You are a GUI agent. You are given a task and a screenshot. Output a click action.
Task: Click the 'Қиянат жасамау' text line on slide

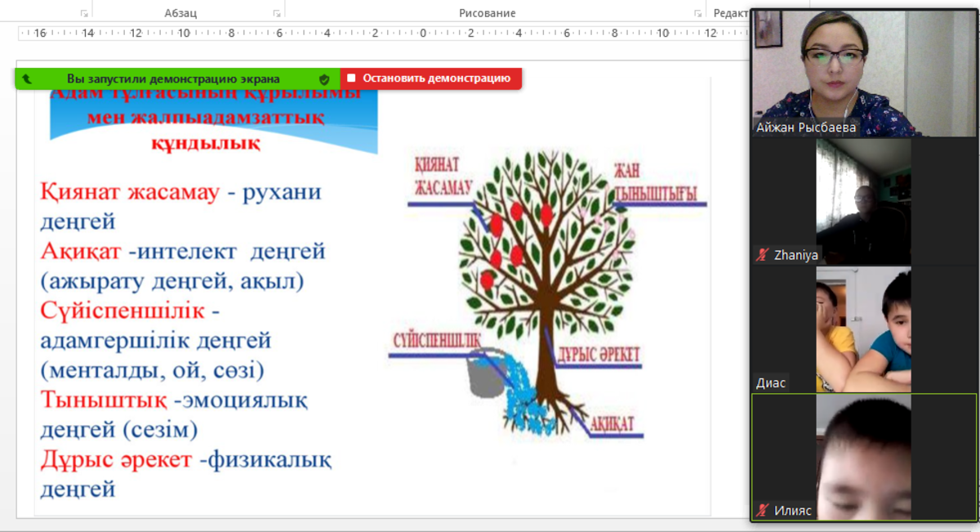click(130, 193)
